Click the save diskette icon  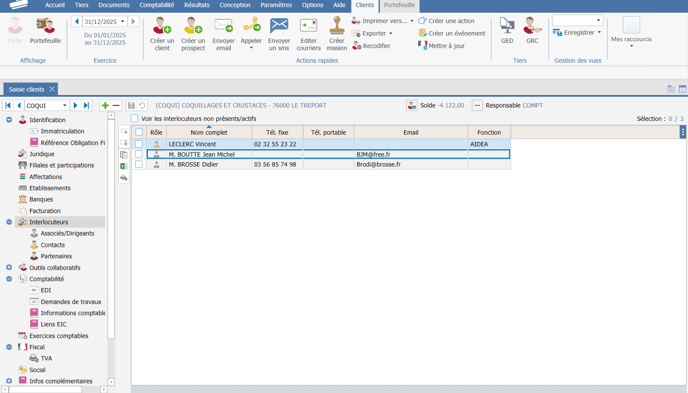[131, 105]
